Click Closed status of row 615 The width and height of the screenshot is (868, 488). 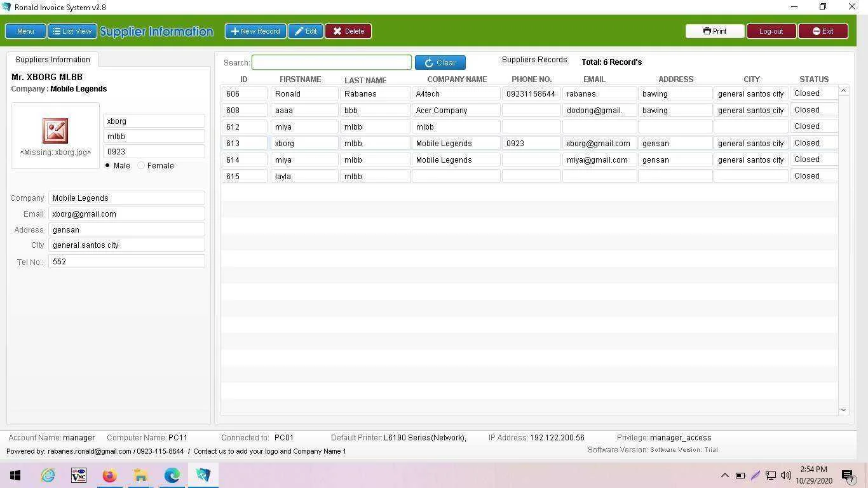pos(814,176)
